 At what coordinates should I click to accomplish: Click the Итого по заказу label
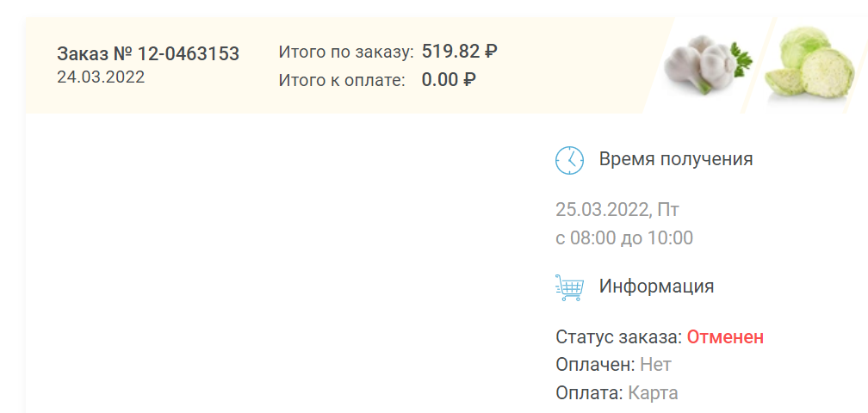point(346,52)
